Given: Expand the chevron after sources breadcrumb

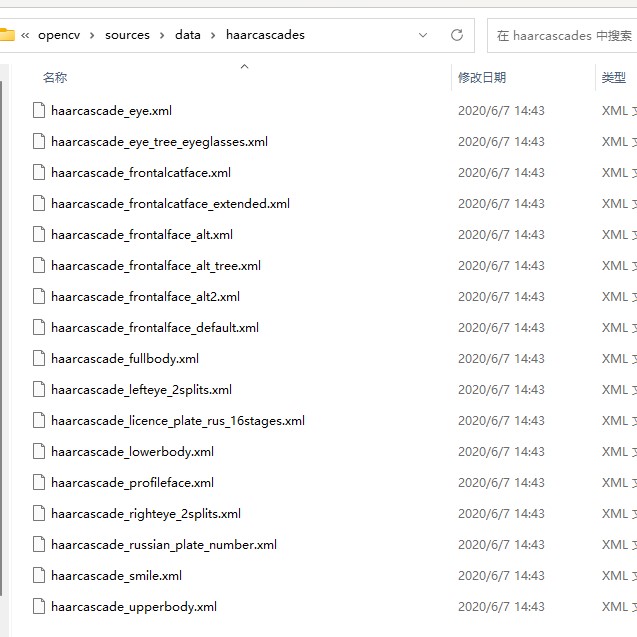Looking at the screenshot, I should [162, 35].
